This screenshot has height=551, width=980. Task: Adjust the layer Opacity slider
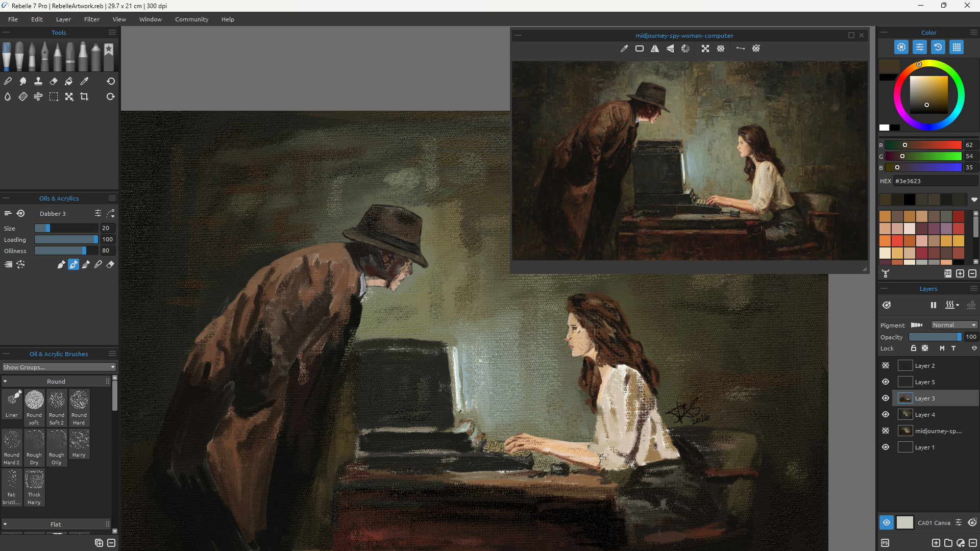pos(935,337)
